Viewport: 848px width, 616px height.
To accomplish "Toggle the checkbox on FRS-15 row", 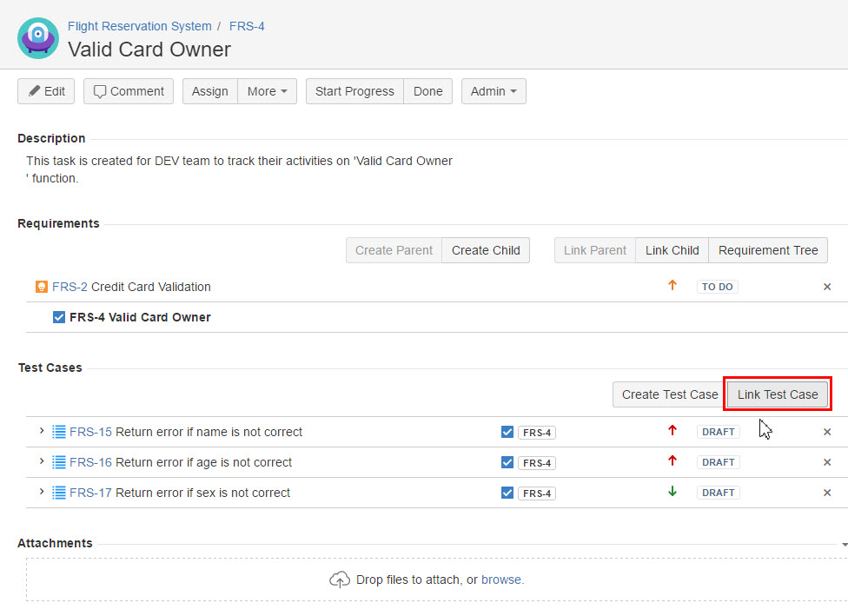I will coord(507,432).
